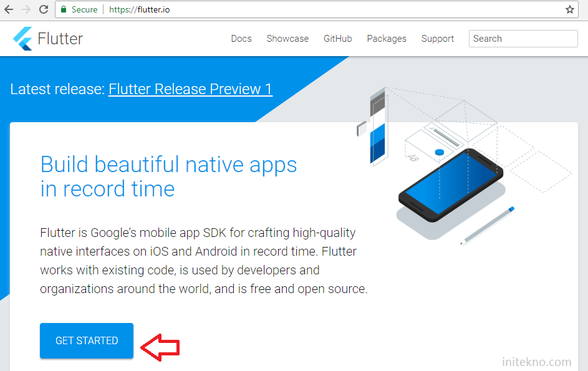This screenshot has width=588, height=371.
Task: Open the Showcase section
Action: 287,39
